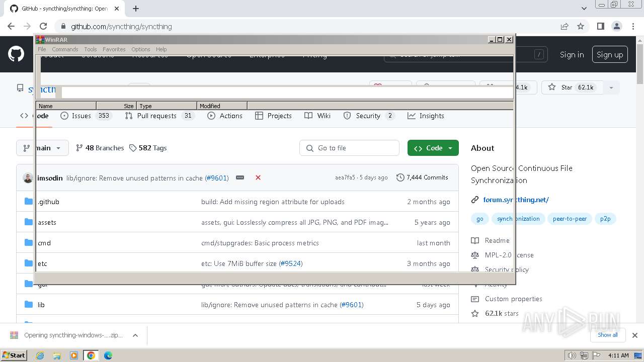Star the syncthing repository
Screen dimensions: 644x362
click(x=571, y=87)
